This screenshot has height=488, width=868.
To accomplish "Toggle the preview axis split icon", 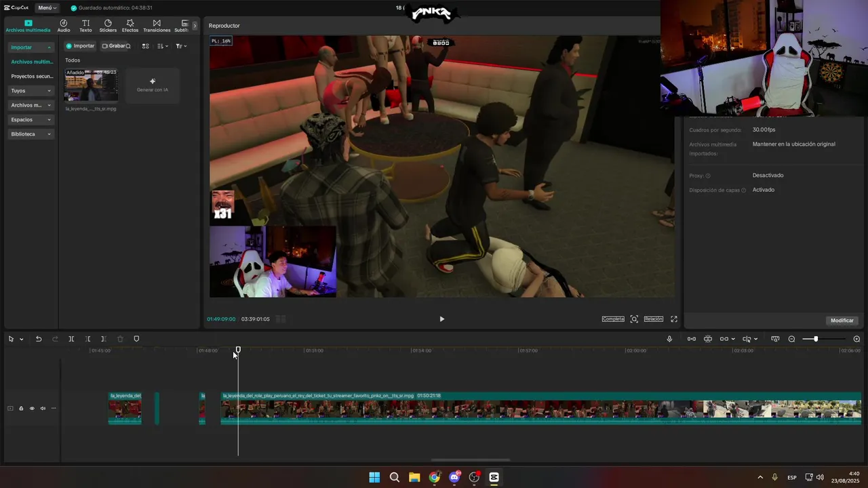I will (747, 339).
